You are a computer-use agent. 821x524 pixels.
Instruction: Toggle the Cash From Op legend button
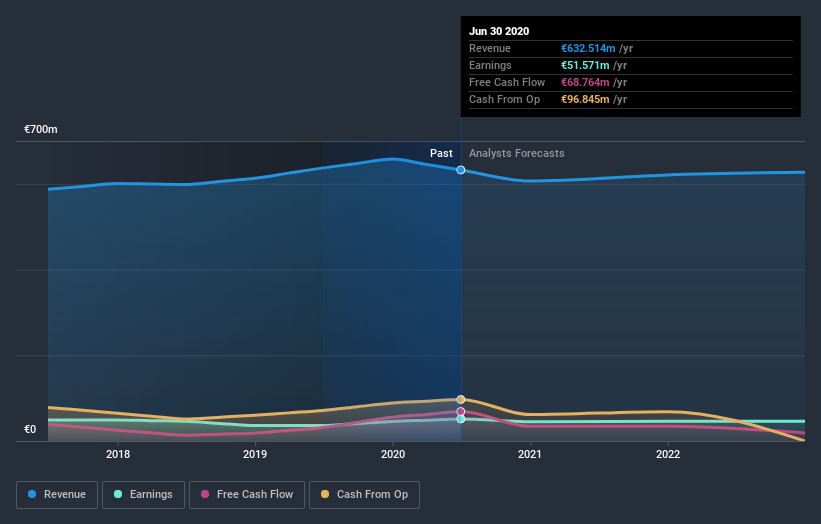364,495
